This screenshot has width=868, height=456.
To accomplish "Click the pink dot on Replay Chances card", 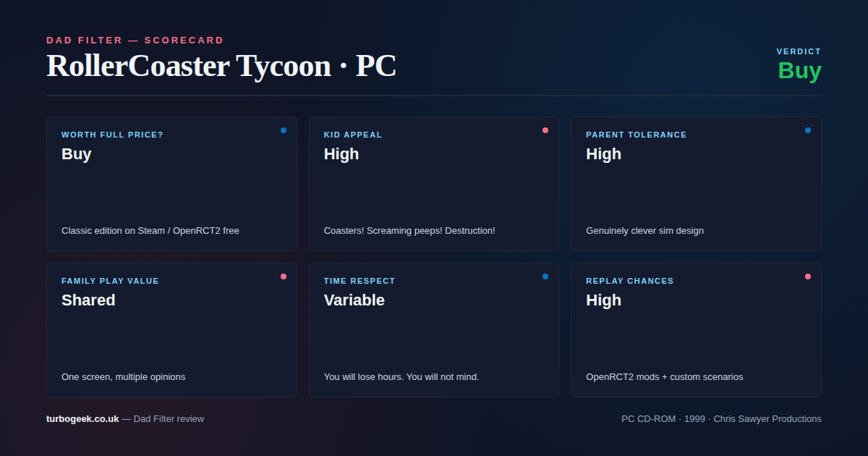I will tap(808, 276).
